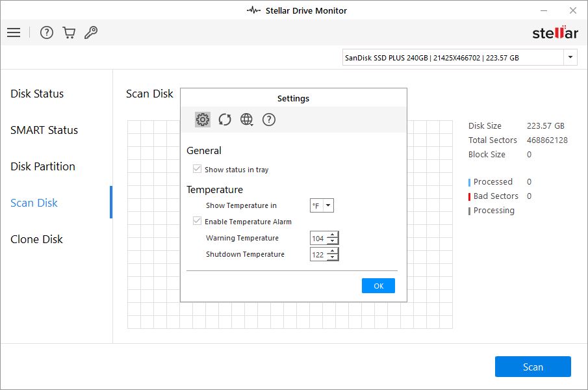Open SMART Status section
This screenshot has height=390, width=588.
click(44, 130)
